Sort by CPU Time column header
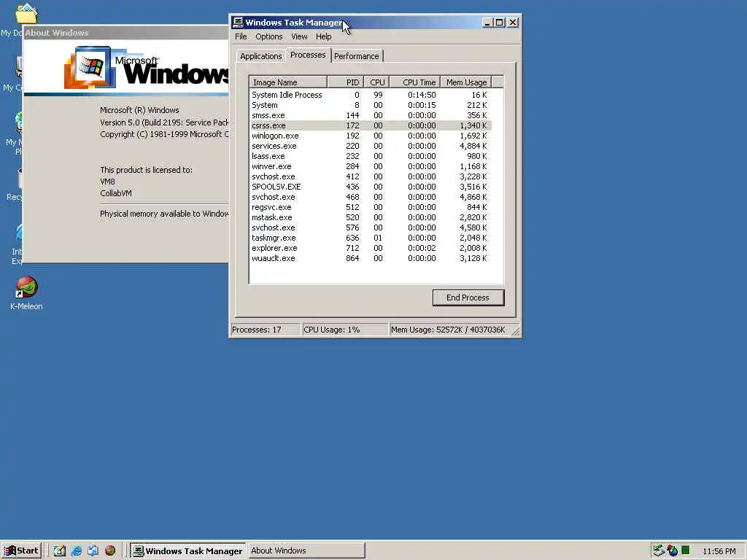Image resolution: width=747 pixels, height=560 pixels. click(415, 82)
